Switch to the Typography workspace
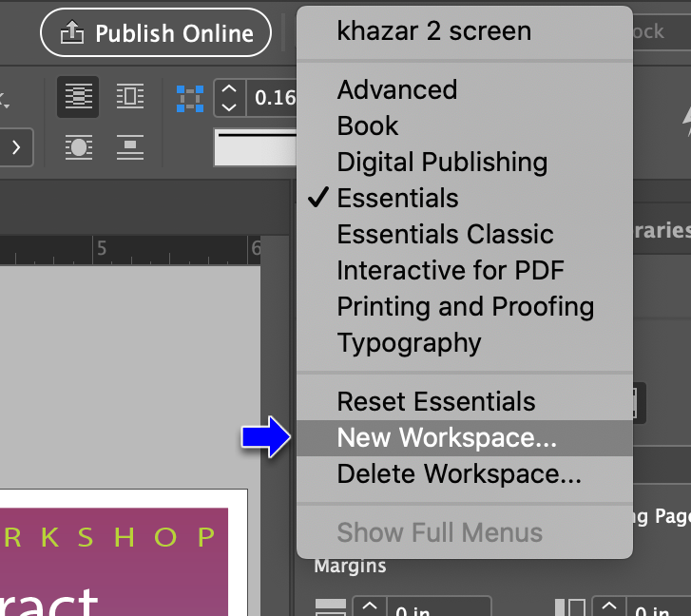Screen dimensions: 691x616 pyautogui.click(x=465, y=343)
